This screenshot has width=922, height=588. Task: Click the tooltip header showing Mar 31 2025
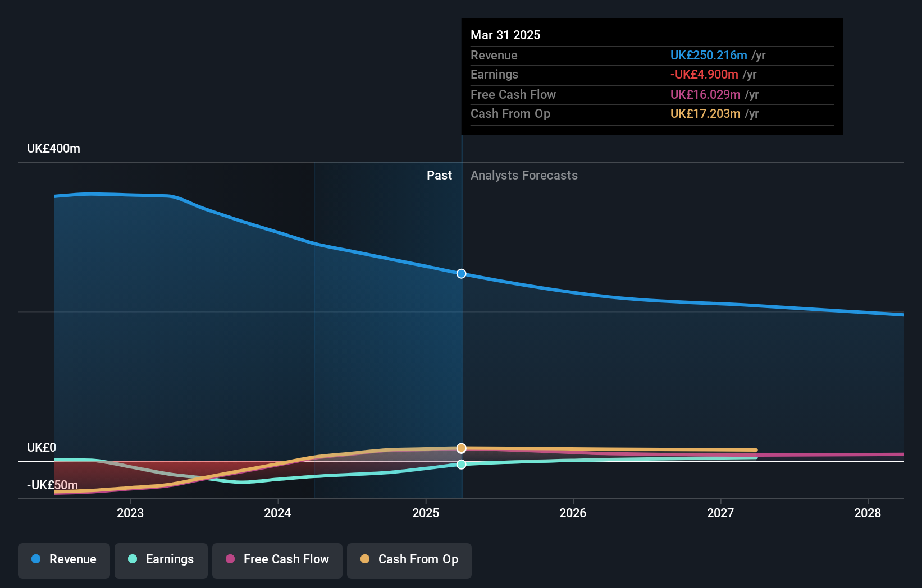click(x=505, y=35)
